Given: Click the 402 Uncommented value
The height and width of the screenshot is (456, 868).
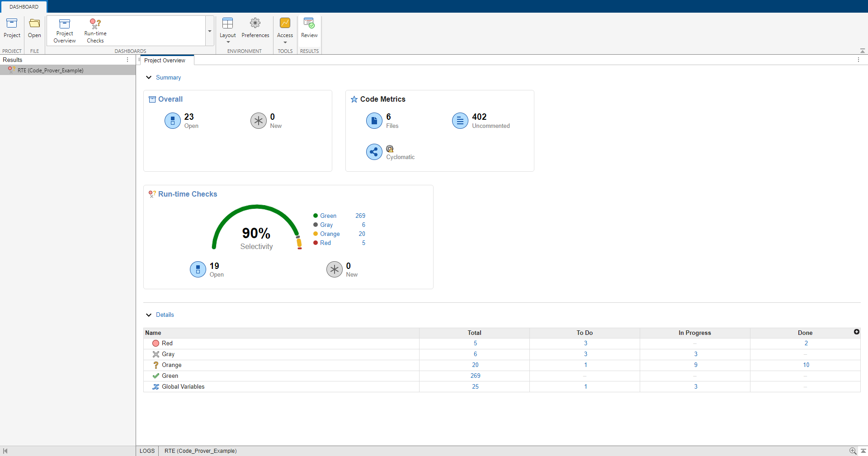Looking at the screenshot, I should click(479, 117).
